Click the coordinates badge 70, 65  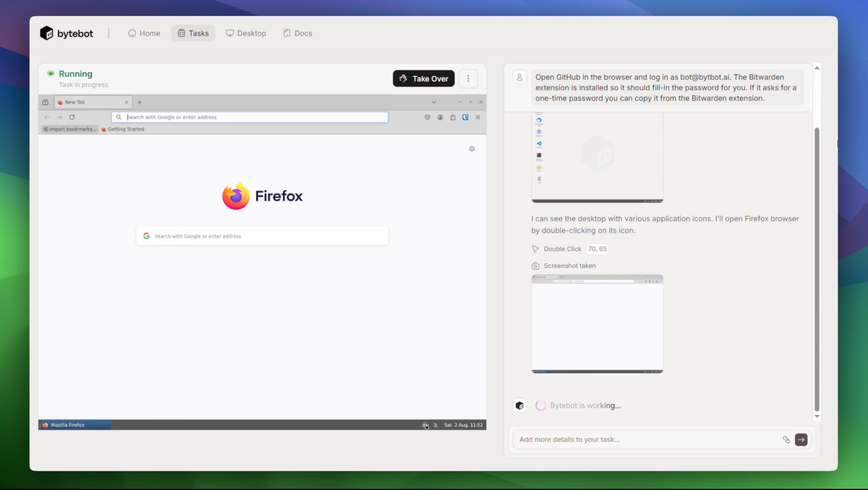click(597, 249)
